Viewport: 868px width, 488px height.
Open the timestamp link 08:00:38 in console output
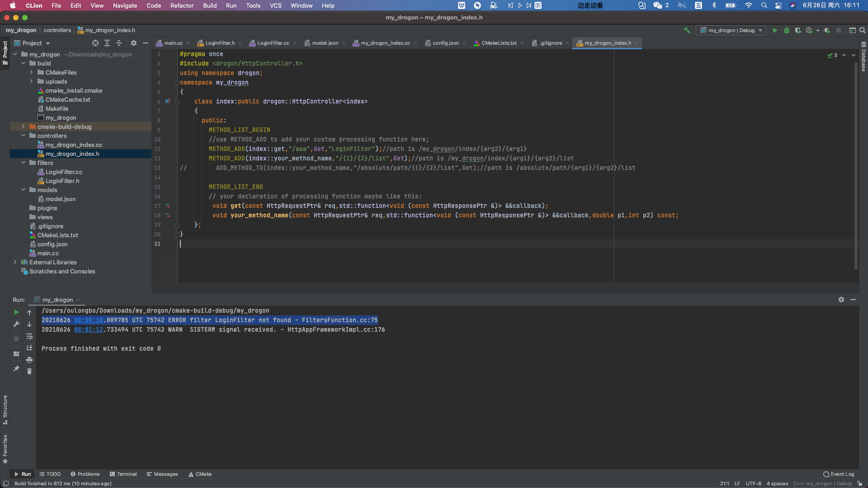(x=88, y=320)
